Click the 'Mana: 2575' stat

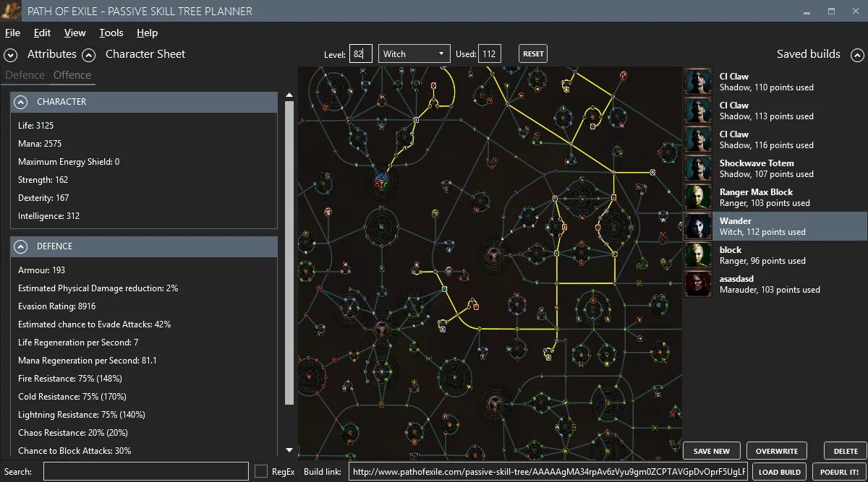(x=40, y=144)
